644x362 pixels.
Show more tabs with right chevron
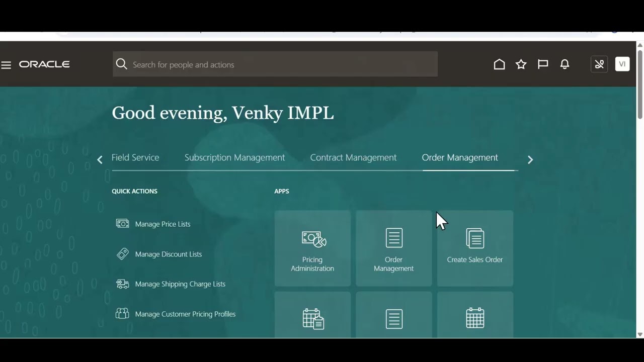pyautogui.click(x=530, y=159)
